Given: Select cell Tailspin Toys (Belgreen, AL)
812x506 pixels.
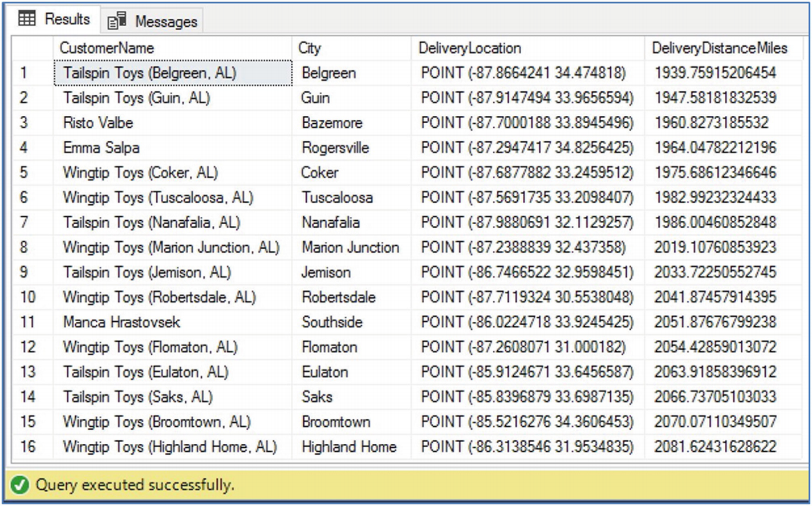Looking at the screenshot, I should coord(172,73).
